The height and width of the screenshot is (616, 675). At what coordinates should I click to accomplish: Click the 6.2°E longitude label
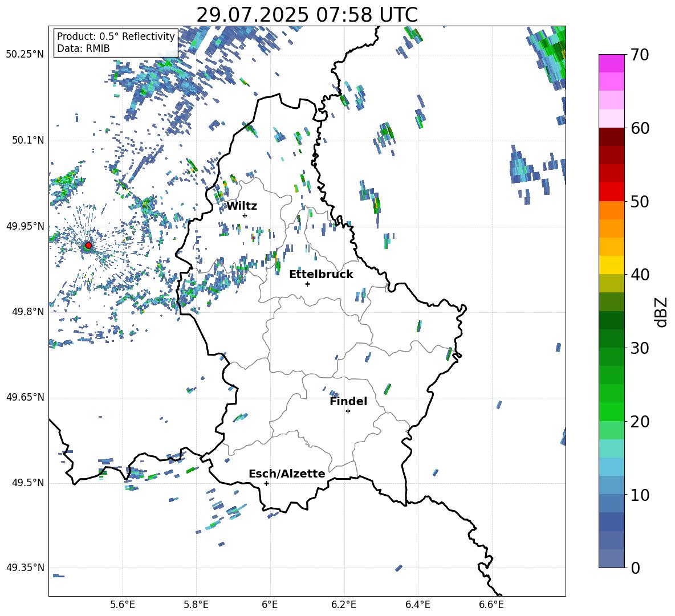[x=344, y=605]
